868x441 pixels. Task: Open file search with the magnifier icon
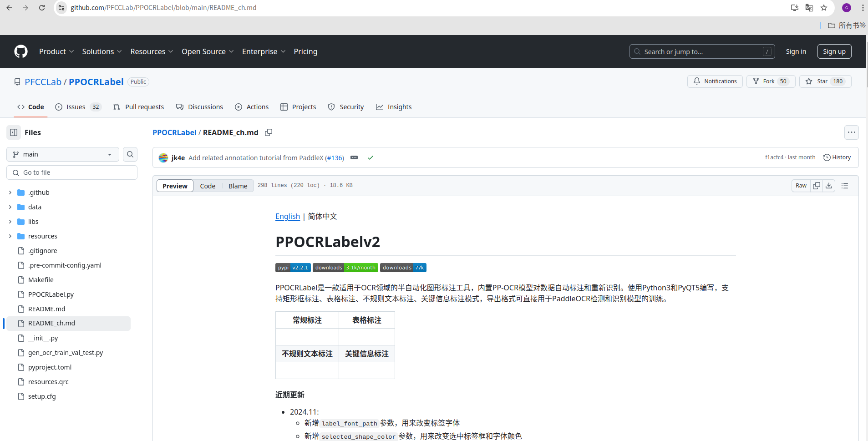click(x=130, y=154)
